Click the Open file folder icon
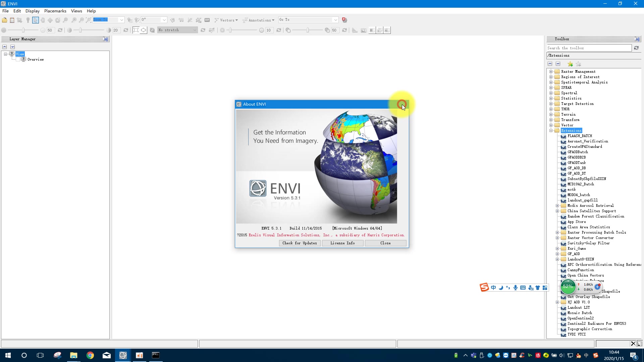Viewport: 644px width, 362px height. 5,20
